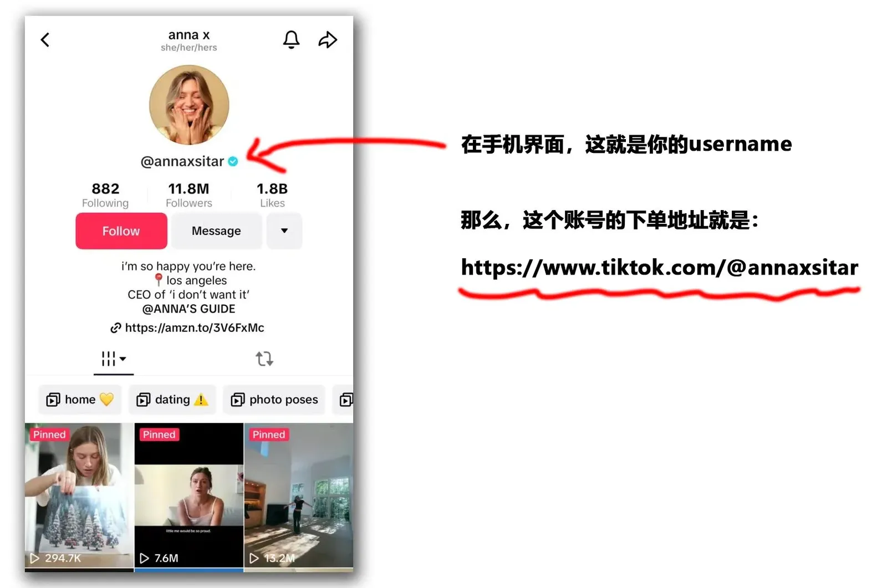The width and height of the screenshot is (887, 588).
Task: Tap the "i'm so happy you're here." bio line
Action: [x=188, y=266]
